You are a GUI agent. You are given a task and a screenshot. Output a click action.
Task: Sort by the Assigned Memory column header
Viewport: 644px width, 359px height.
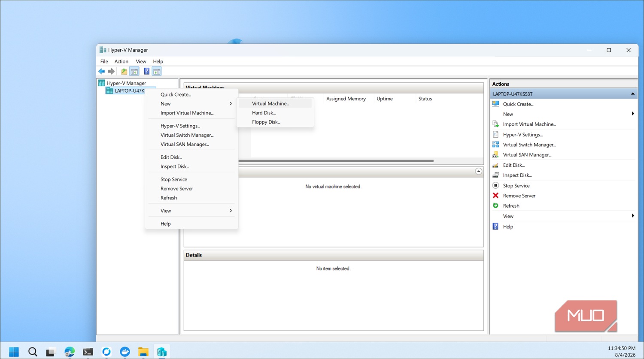tap(346, 99)
